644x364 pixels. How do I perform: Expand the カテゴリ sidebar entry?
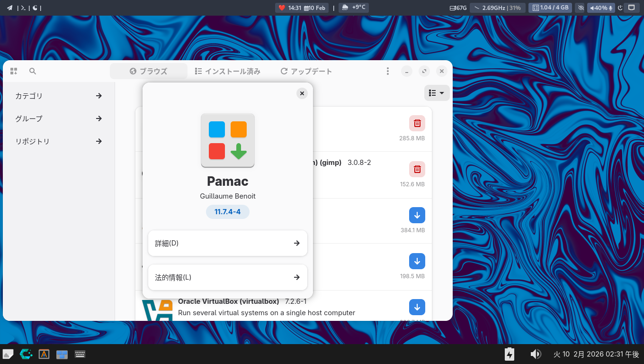click(x=59, y=96)
